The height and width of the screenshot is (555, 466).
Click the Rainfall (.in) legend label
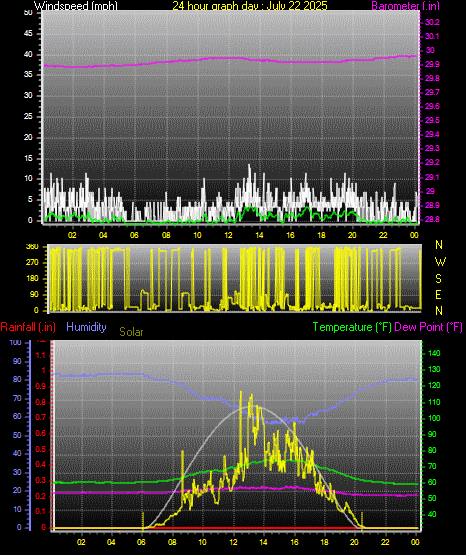(x=28, y=327)
